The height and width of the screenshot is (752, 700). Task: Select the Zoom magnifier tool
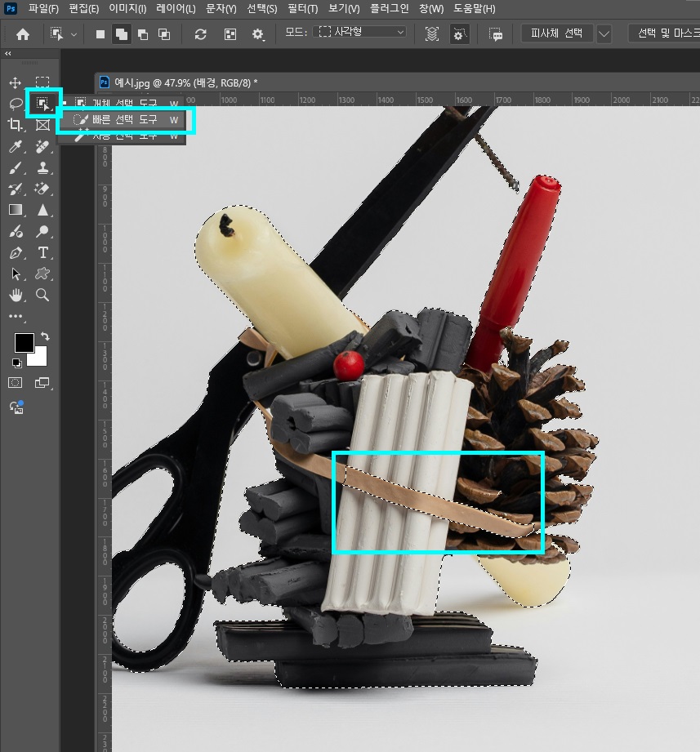click(x=42, y=295)
